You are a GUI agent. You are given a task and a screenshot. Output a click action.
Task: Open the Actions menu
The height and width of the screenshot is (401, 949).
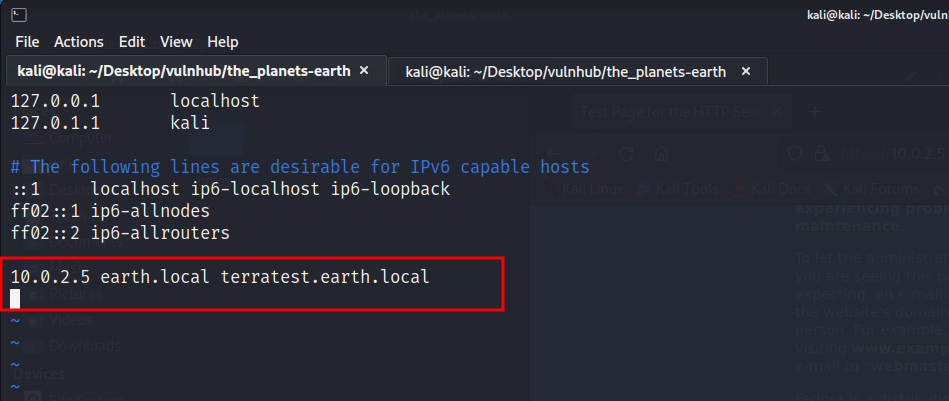[x=79, y=42]
